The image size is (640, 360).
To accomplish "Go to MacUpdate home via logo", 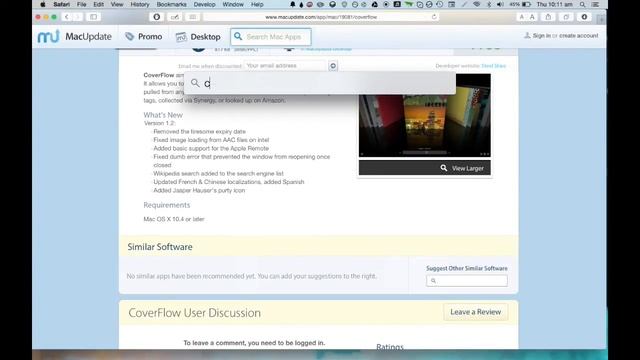I will [75, 37].
